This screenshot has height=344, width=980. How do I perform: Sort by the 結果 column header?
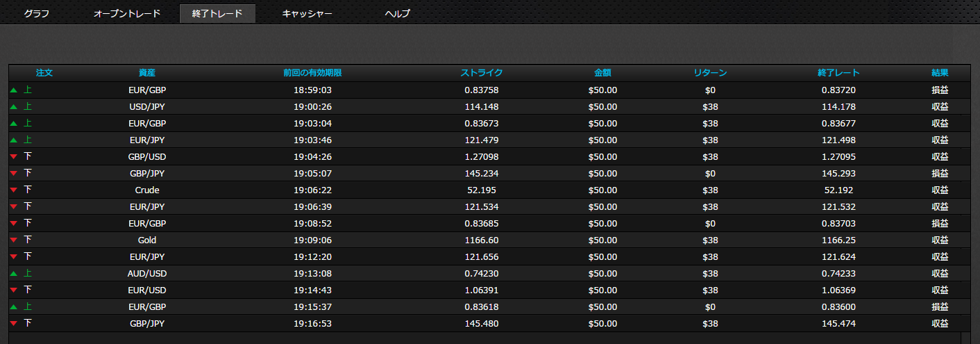[940, 73]
